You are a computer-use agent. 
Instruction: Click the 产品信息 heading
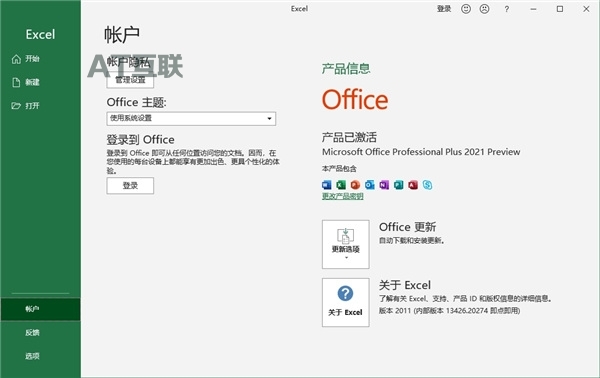coord(346,69)
